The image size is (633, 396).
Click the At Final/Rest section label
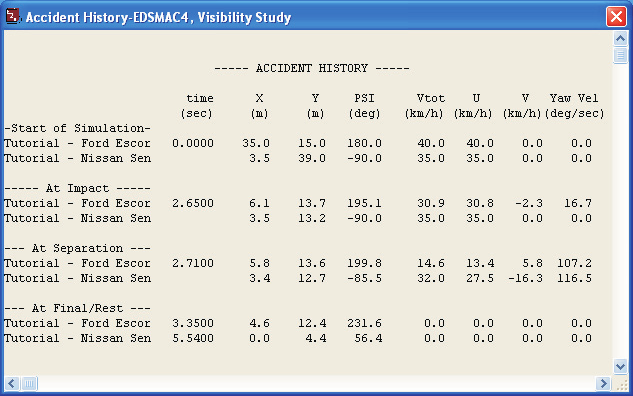[77, 308]
